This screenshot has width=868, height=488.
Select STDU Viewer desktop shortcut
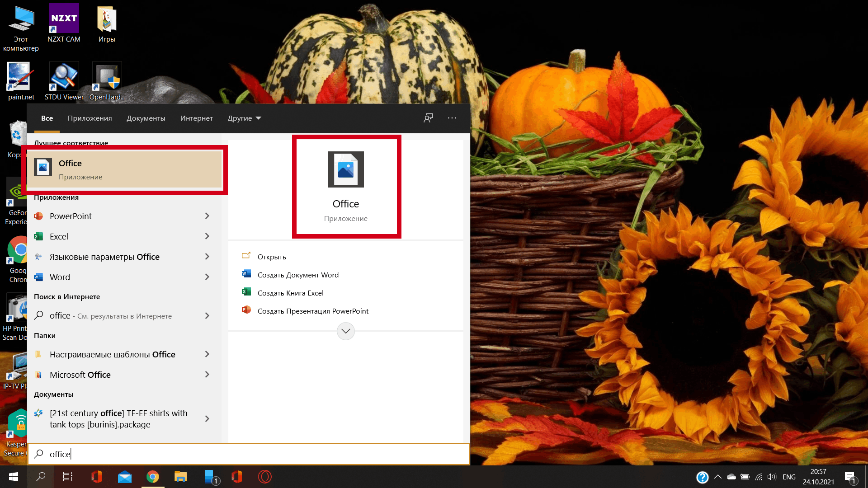coord(64,81)
